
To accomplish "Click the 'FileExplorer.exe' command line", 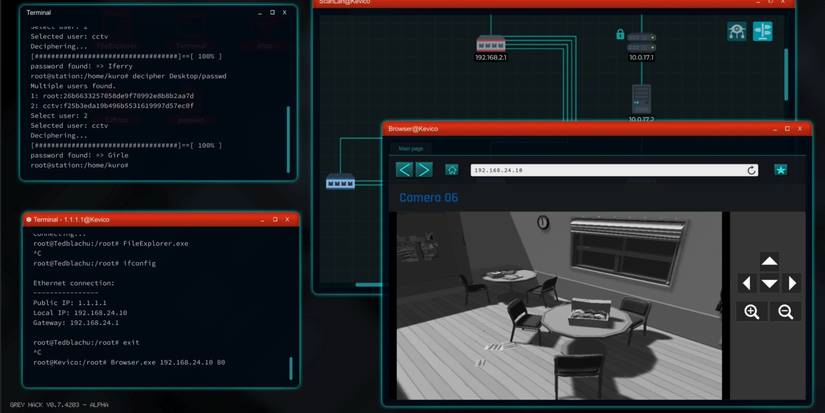I will click(x=110, y=244).
